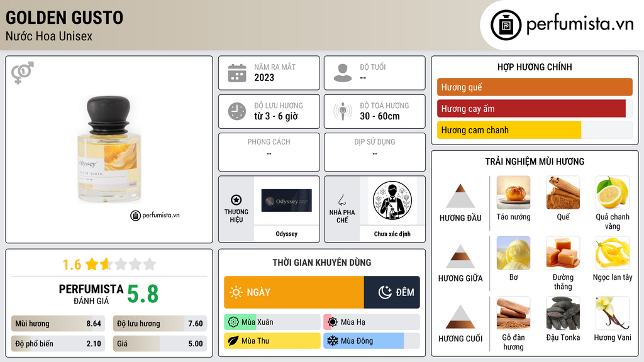Click the Mùa Thu season bar
The height and width of the screenshot is (362, 644).
[x=272, y=341]
